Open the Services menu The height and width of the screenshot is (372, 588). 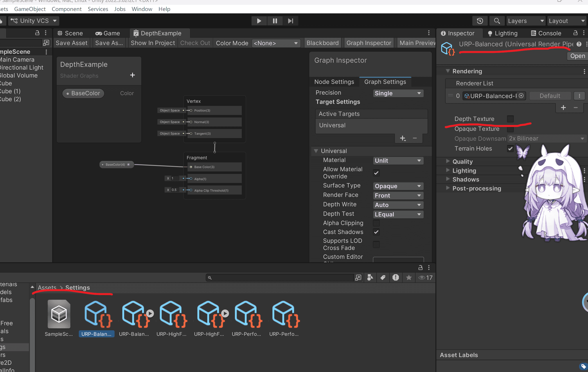click(98, 9)
